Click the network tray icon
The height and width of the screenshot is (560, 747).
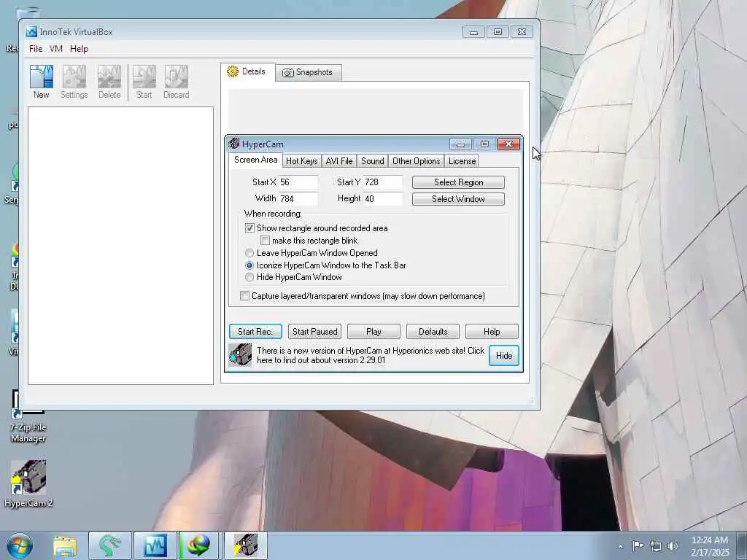coord(656,546)
